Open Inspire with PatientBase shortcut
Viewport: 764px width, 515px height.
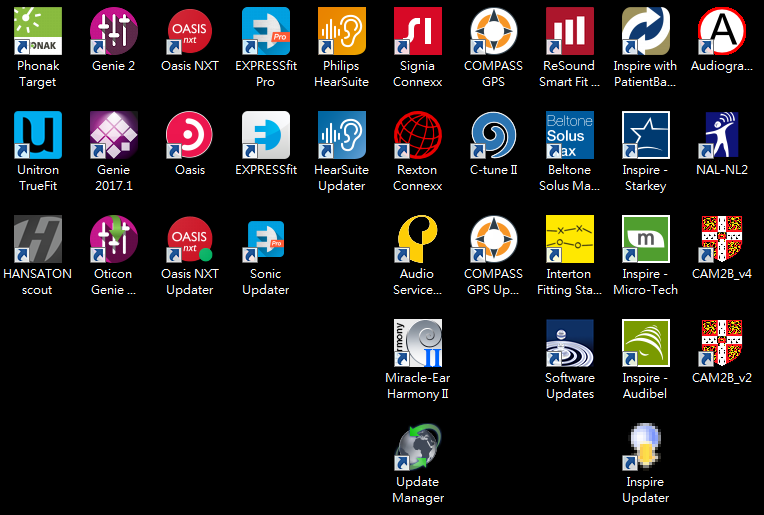(x=646, y=31)
